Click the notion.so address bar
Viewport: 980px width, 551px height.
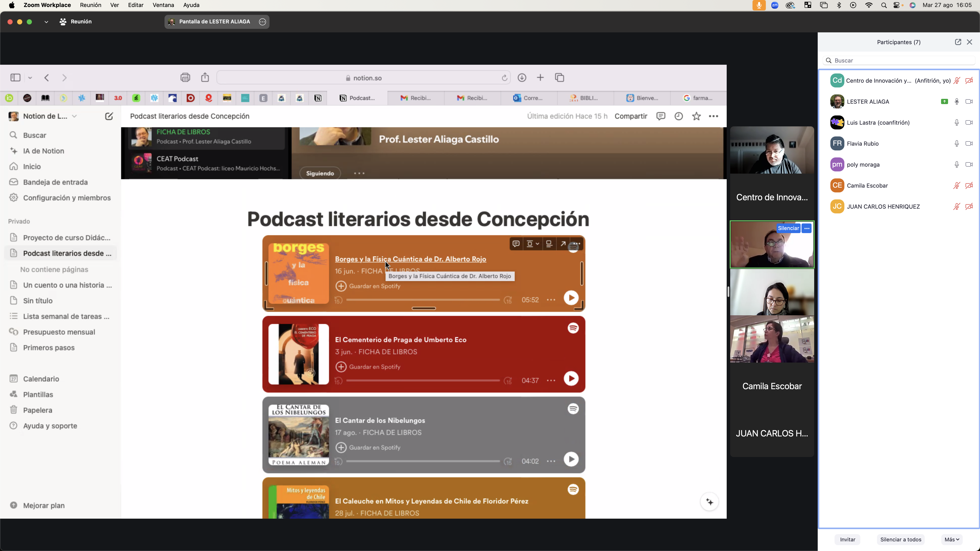pyautogui.click(x=363, y=78)
